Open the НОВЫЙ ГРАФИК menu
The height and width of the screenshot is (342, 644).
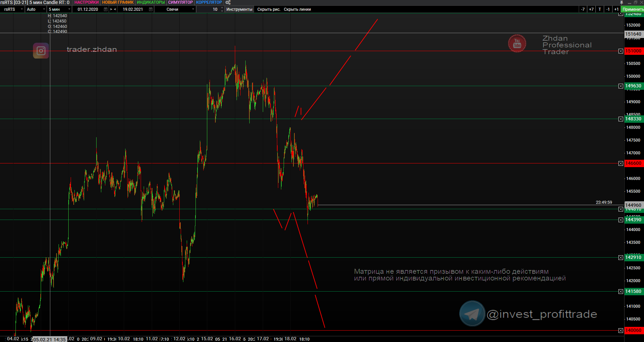118,2
